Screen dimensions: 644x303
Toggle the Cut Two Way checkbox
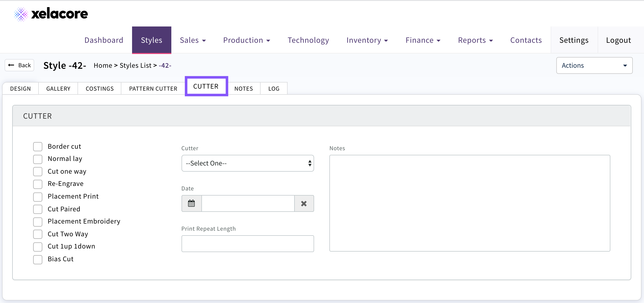38,234
